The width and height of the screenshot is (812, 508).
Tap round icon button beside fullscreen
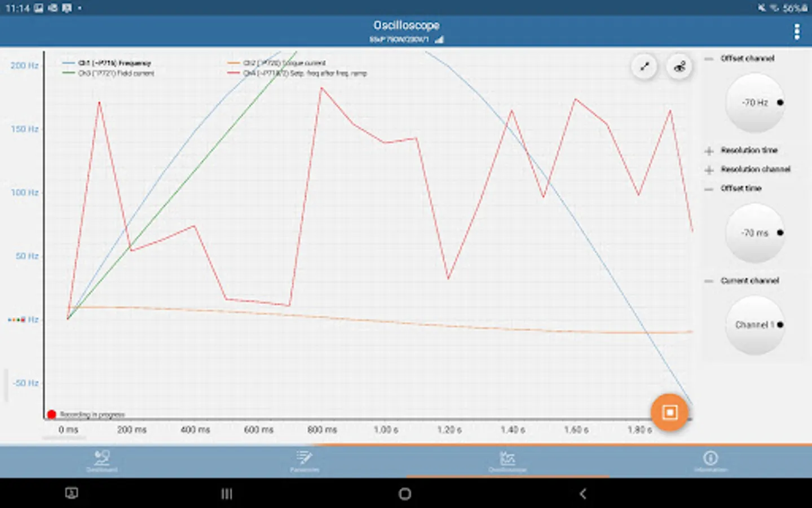coord(679,67)
